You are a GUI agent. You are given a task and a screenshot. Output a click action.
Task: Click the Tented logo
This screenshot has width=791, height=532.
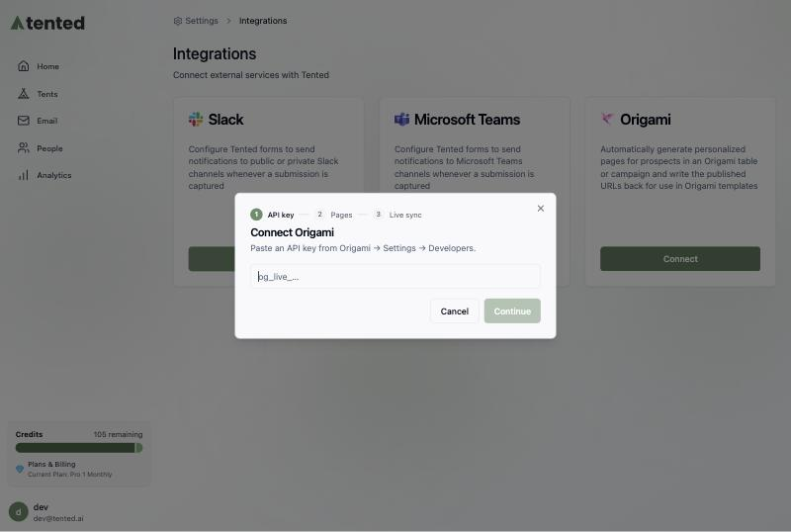click(x=47, y=23)
